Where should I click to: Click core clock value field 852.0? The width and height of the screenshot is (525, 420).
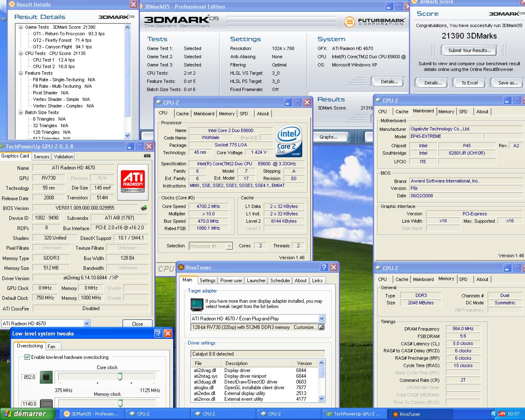(29, 377)
